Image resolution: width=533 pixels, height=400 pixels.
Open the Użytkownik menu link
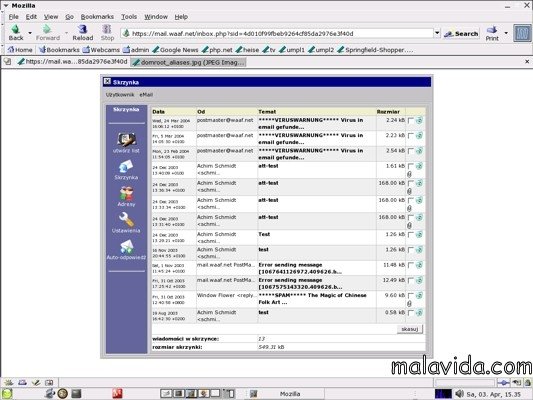120,95
